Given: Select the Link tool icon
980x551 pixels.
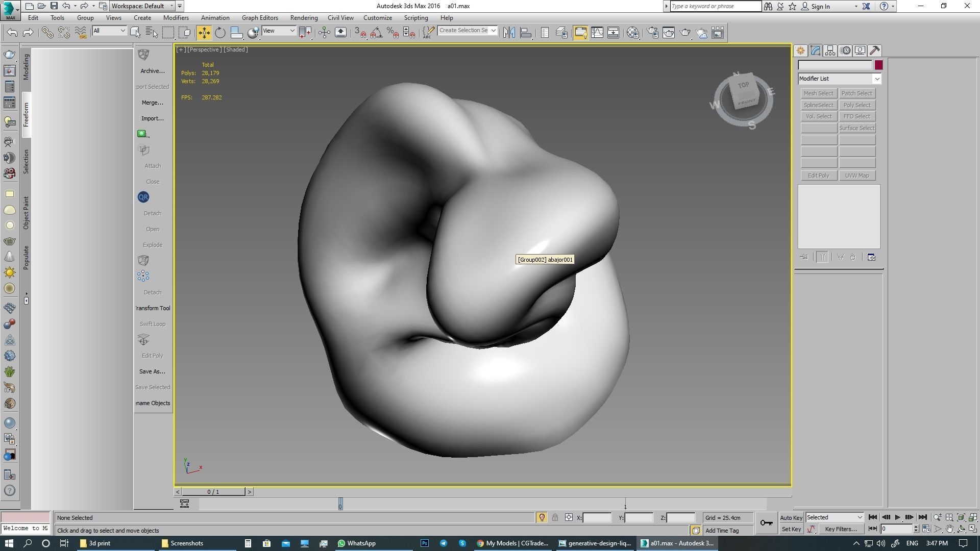Looking at the screenshot, I should point(47,33).
